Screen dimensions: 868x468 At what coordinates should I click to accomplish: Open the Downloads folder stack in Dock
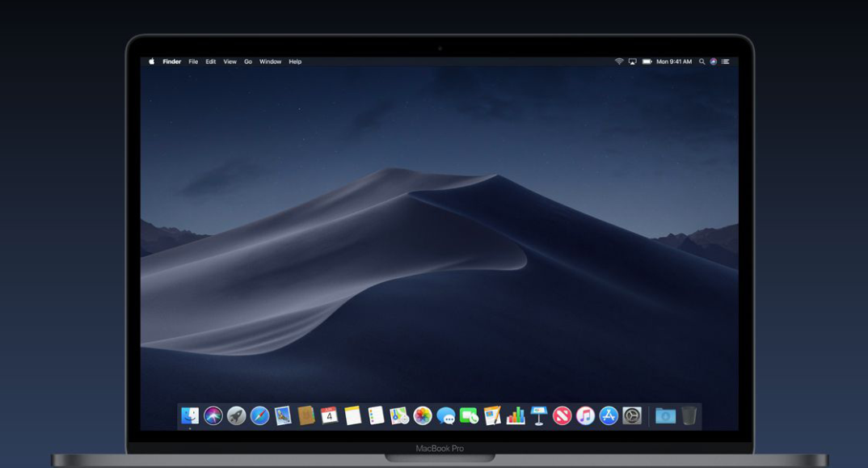coord(665,415)
